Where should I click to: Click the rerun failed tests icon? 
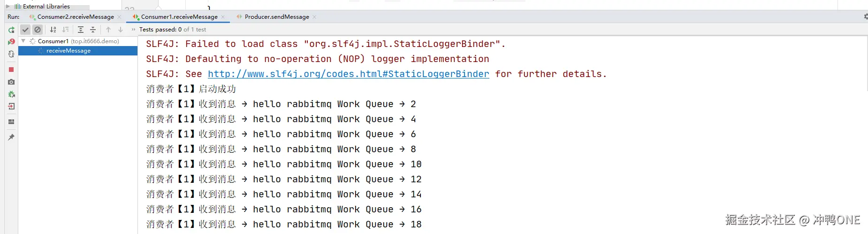[11, 42]
